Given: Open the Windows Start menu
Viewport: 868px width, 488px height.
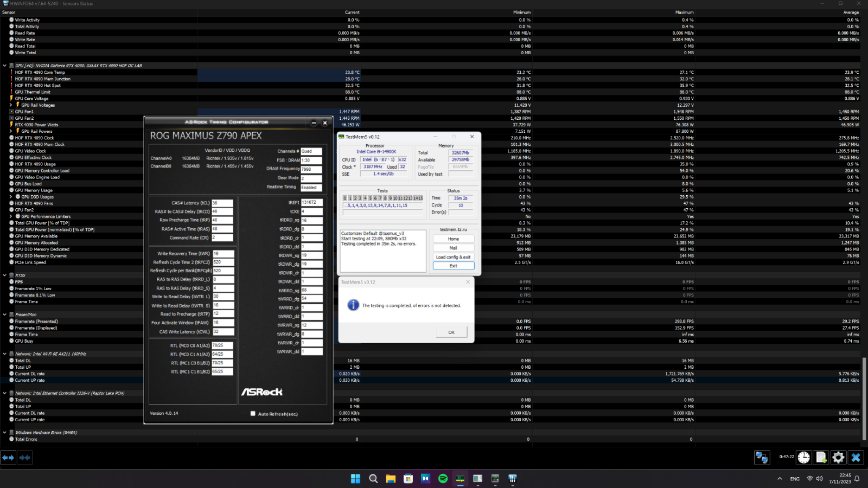Looking at the screenshot, I should (x=355, y=478).
